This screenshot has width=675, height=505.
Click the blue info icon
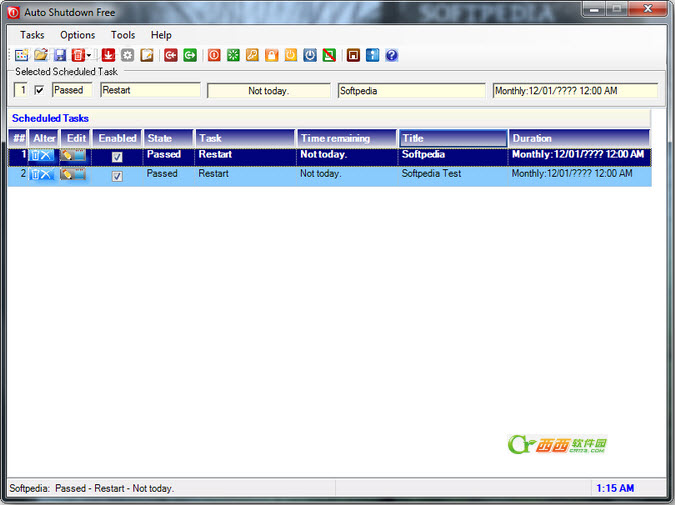(372, 55)
